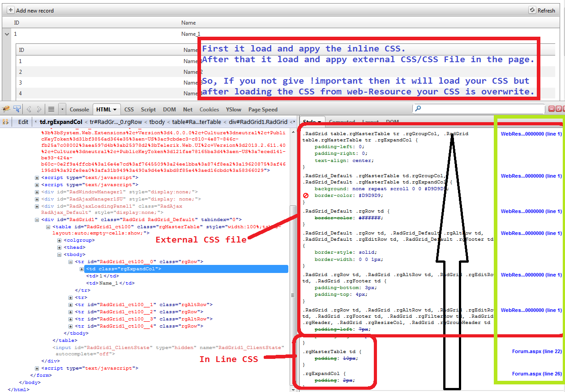Collapse the RadGrid1_ctl00__0 tr node
This screenshot has width=565, height=392.
click(71, 262)
